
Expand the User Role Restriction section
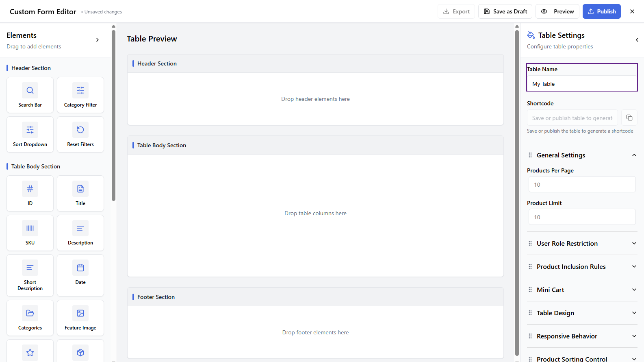(582, 243)
